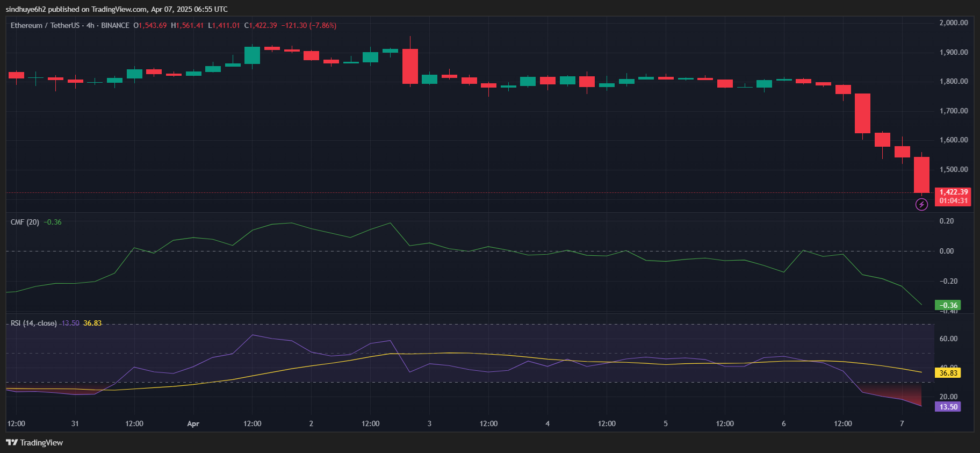980x453 pixels.
Task: Click the sindhuye6h2 publisher text at top
Action: (25, 9)
